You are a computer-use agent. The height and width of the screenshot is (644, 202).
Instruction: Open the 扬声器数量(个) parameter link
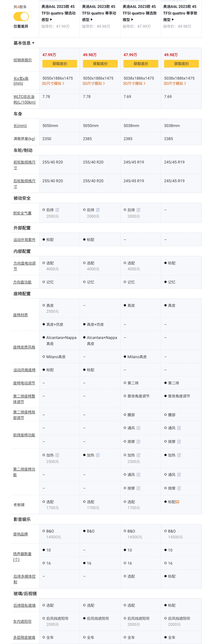[22, 557]
